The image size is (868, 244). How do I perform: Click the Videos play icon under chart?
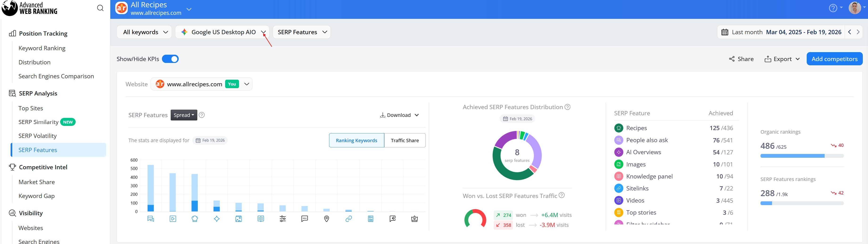[x=173, y=219]
